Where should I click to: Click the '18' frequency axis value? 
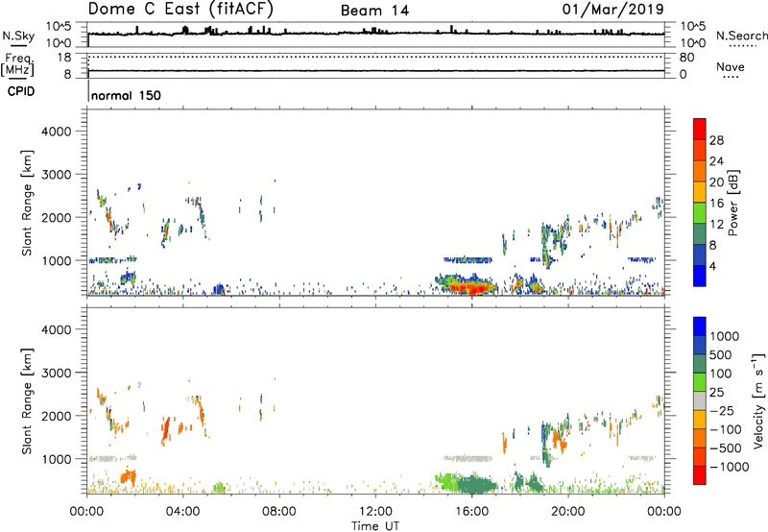coord(64,58)
